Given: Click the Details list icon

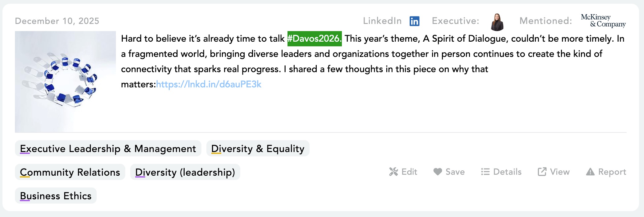Looking at the screenshot, I should click(485, 172).
